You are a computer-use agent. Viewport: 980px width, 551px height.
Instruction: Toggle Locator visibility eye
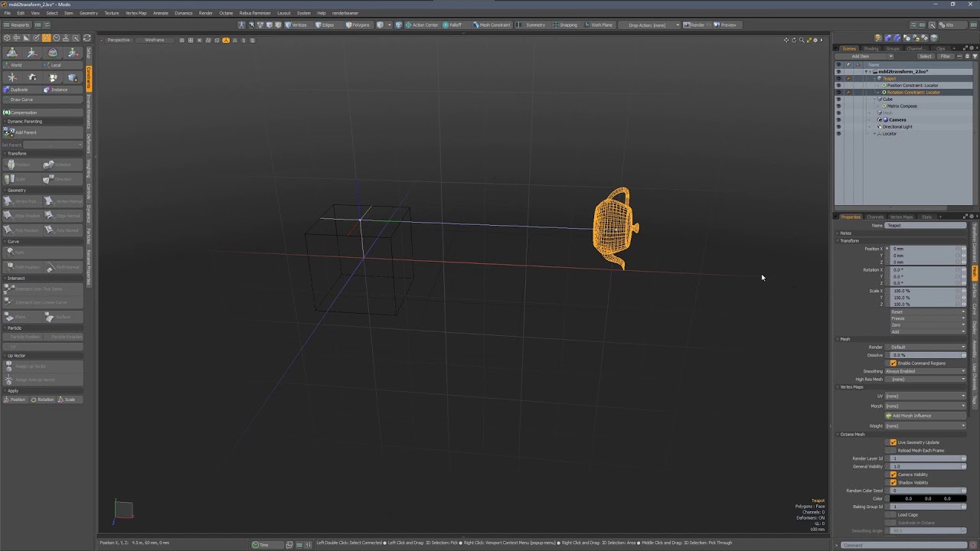[838, 133]
